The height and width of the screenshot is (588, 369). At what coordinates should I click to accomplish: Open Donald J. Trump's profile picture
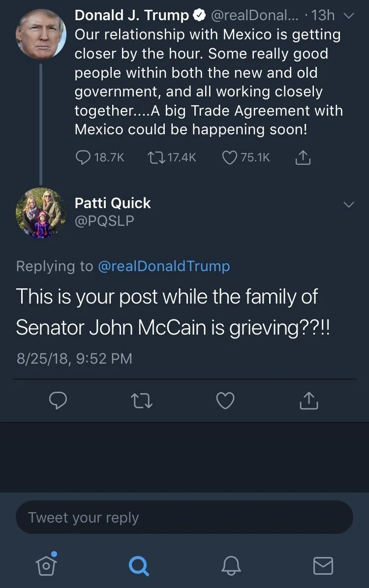40,33
